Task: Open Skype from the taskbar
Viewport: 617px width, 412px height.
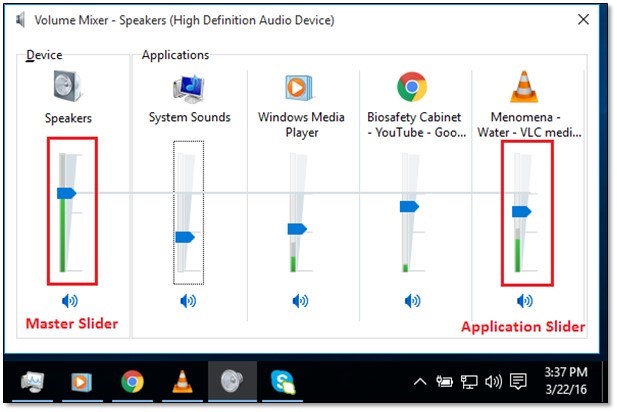Action: tap(283, 381)
